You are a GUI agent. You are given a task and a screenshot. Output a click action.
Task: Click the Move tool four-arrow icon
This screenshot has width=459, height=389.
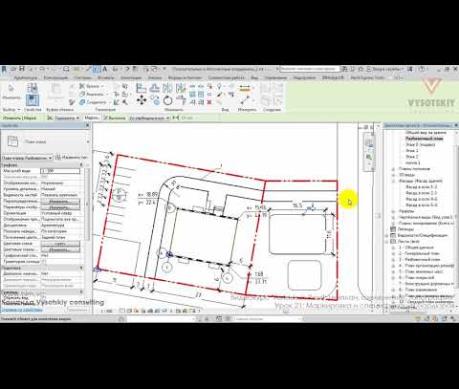click(141, 100)
